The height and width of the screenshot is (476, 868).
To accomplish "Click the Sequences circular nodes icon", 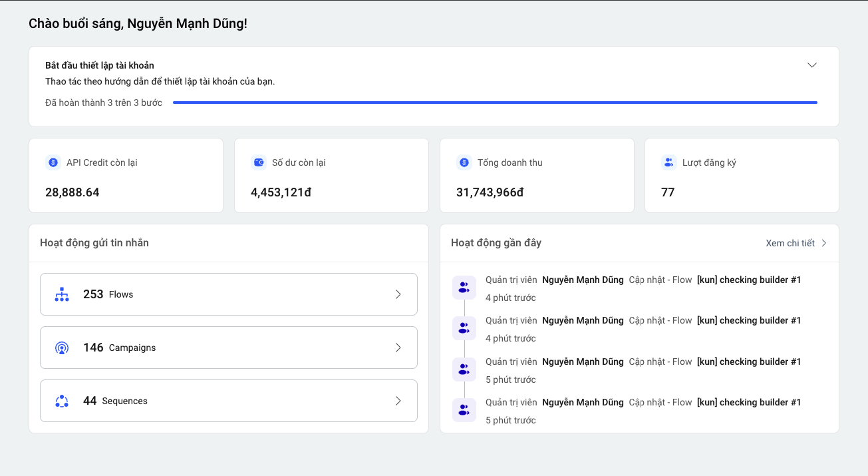I will [x=62, y=401].
